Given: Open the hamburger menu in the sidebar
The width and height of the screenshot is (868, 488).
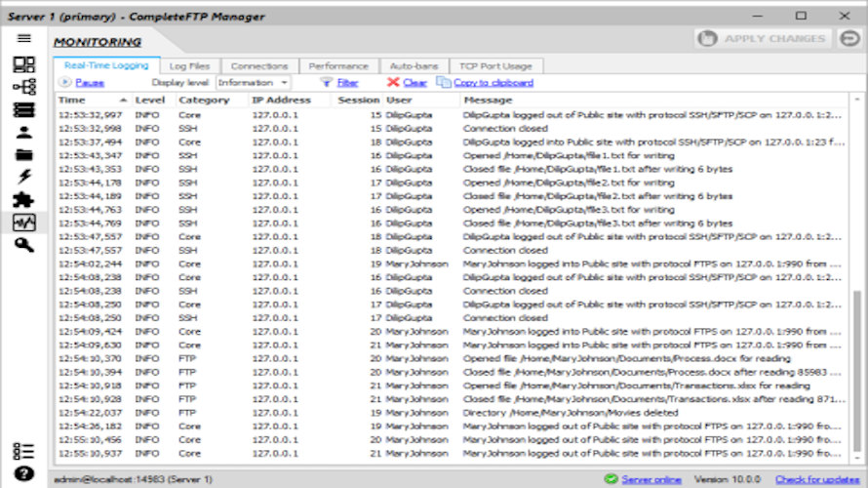Looking at the screenshot, I should 23,39.
